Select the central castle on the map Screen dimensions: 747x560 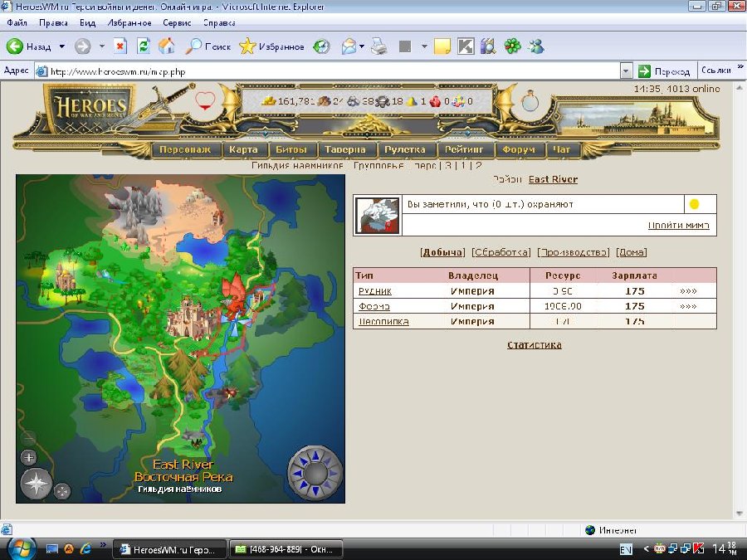point(191,317)
